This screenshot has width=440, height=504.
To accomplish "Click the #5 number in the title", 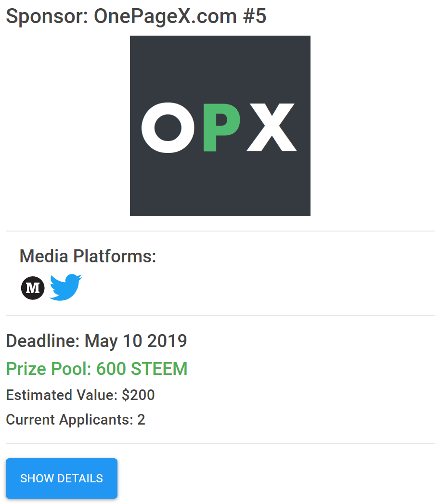I will click(x=255, y=16).
